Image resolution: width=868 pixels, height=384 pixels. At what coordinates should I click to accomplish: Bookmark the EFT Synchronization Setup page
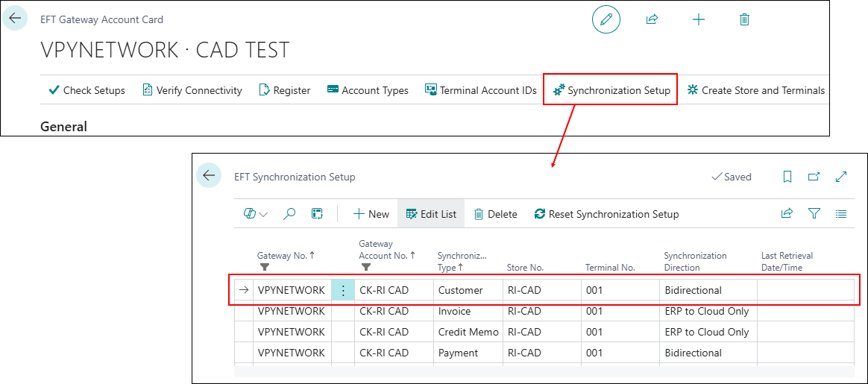pyautogui.click(x=787, y=177)
